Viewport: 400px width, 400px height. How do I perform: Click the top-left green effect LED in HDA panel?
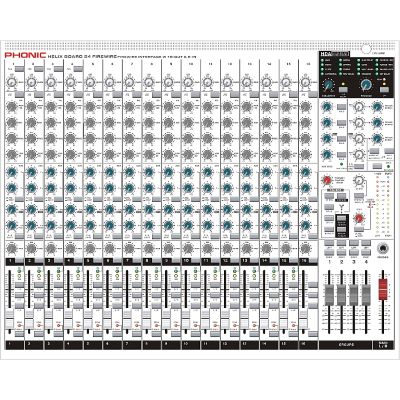pos(322,61)
